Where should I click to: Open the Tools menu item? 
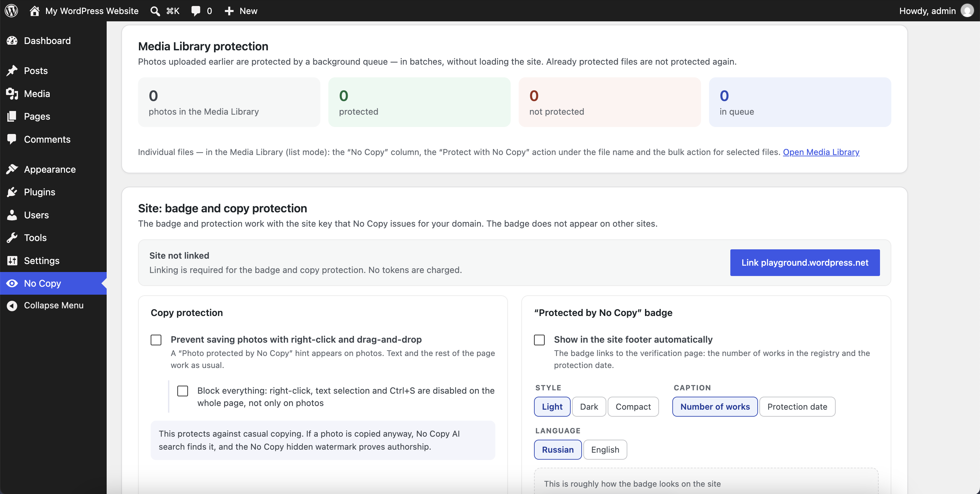pyautogui.click(x=53, y=238)
